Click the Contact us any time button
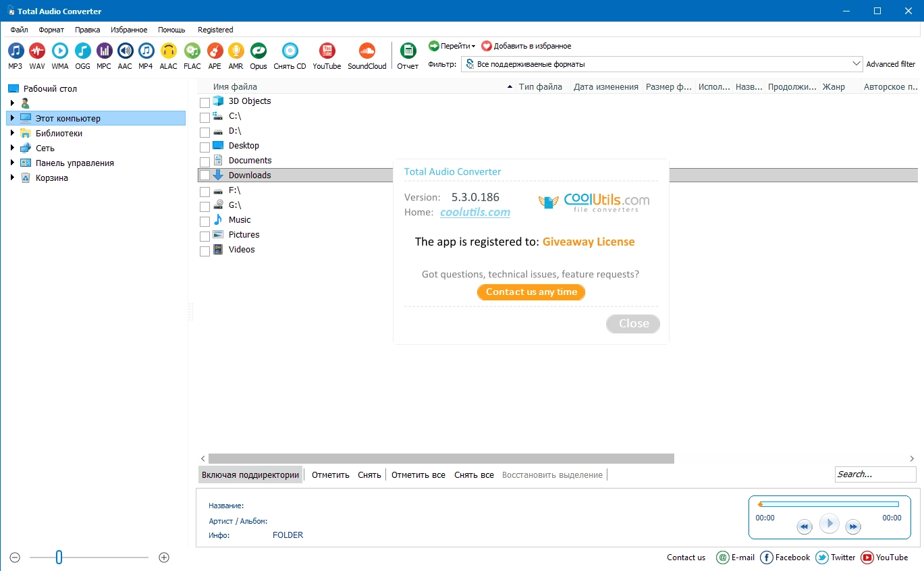Viewport: 924px width, 571px height. coord(531,292)
